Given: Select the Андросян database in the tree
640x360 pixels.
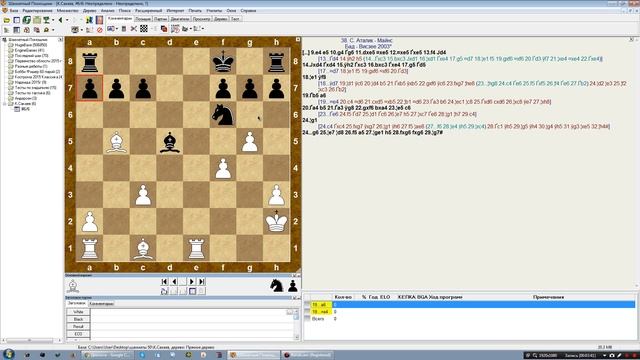Looking at the screenshot, I should click(26, 98).
